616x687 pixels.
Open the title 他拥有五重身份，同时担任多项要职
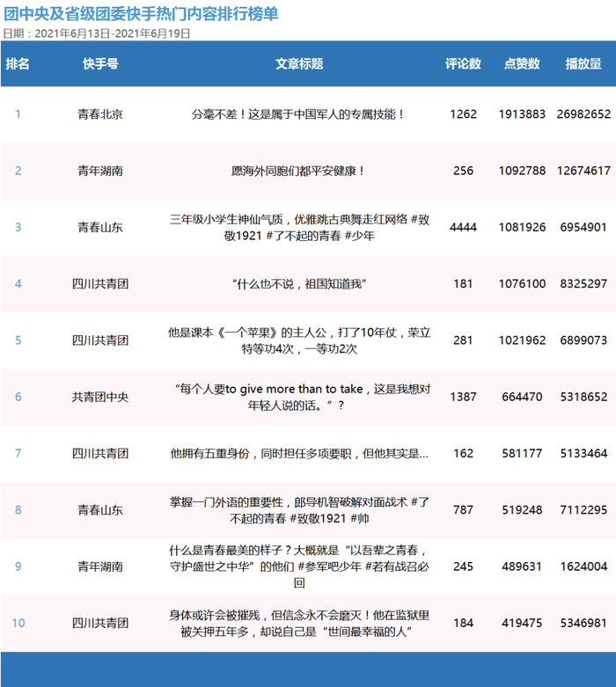[x=299, y=454]
